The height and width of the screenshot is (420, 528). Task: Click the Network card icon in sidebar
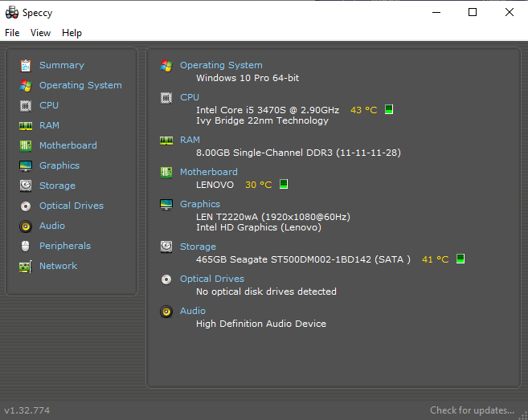click(x=26, y=267)
